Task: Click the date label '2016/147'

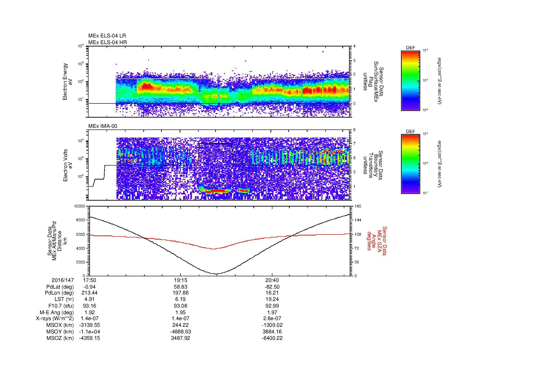Action: 63,280
